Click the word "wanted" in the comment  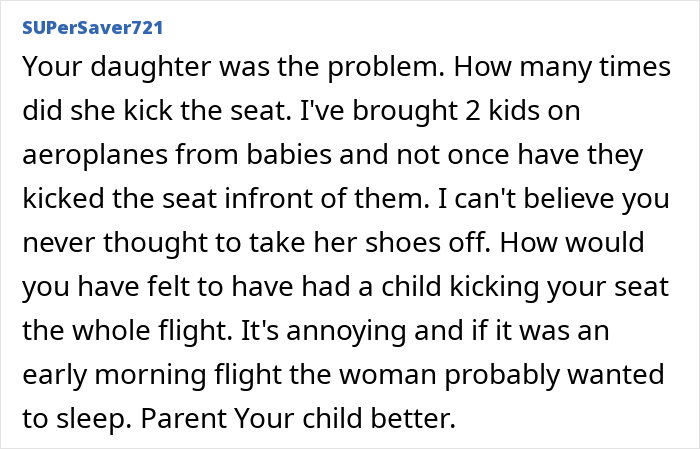pyautogui.click(x=616, y=374)
